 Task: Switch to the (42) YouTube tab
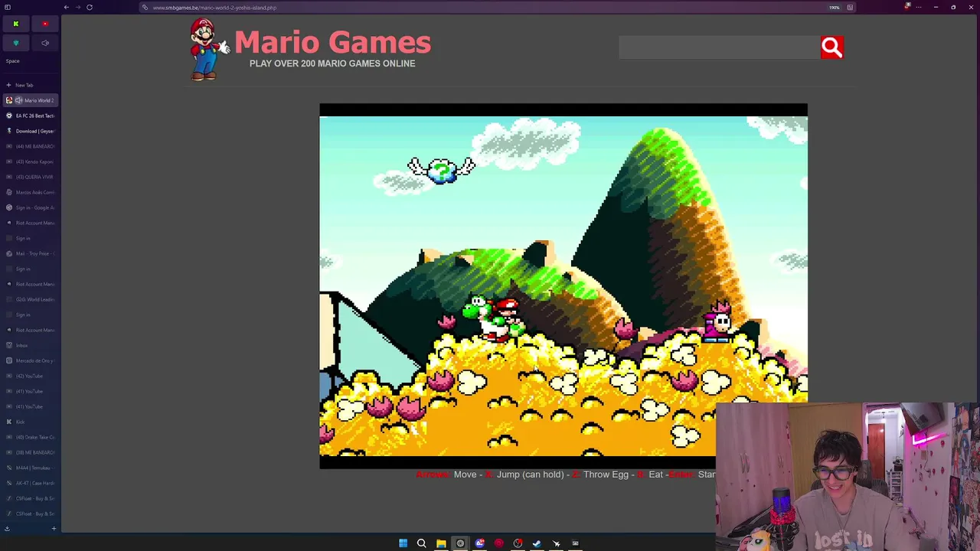pyautogui.click(x=31, y=376)
